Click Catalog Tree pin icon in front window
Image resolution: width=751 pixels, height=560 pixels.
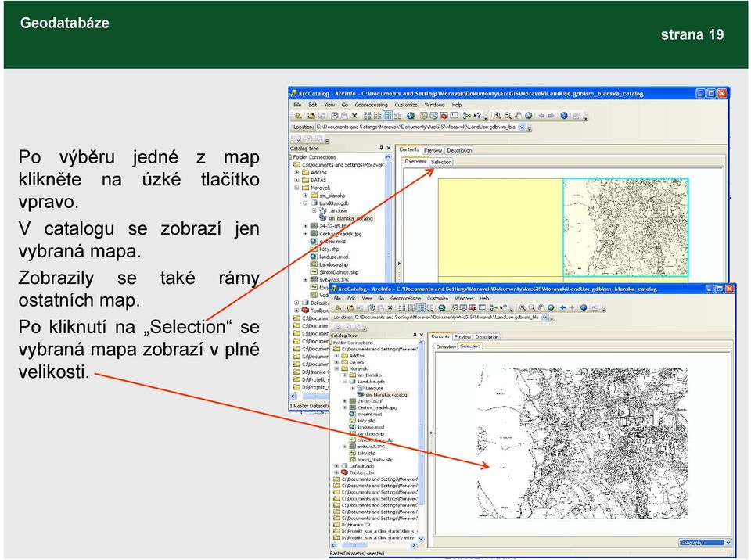coord(415,335)
